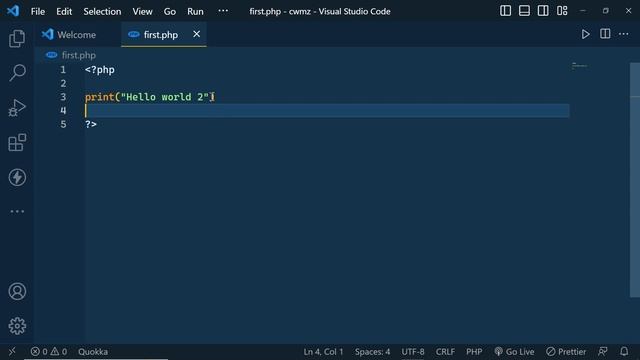
Task: Open the Search view in activity bar
Action: [17, 73]
